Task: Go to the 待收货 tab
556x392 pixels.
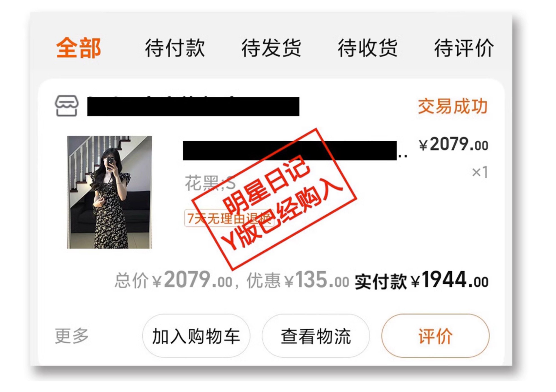Action: point(368,48)
